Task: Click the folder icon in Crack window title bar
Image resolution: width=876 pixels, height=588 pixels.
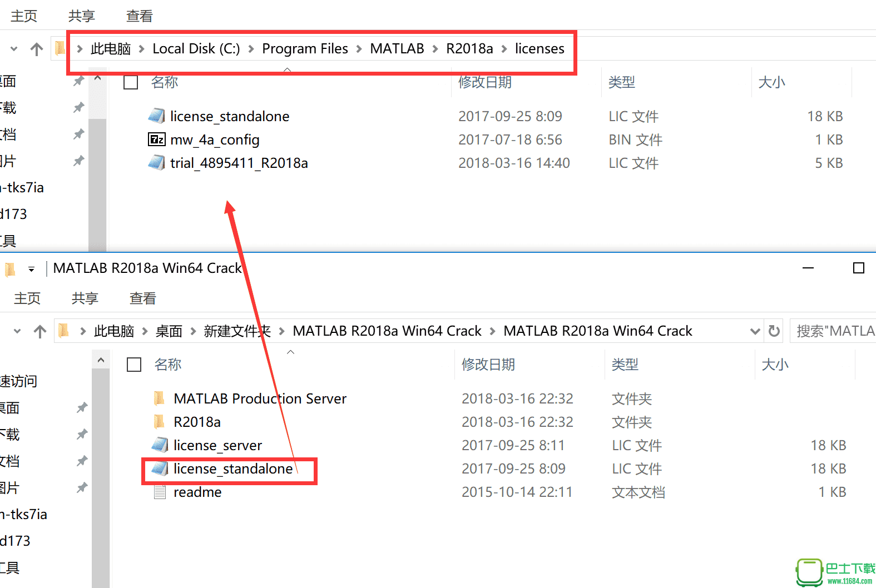Action: tap(10, 270)
